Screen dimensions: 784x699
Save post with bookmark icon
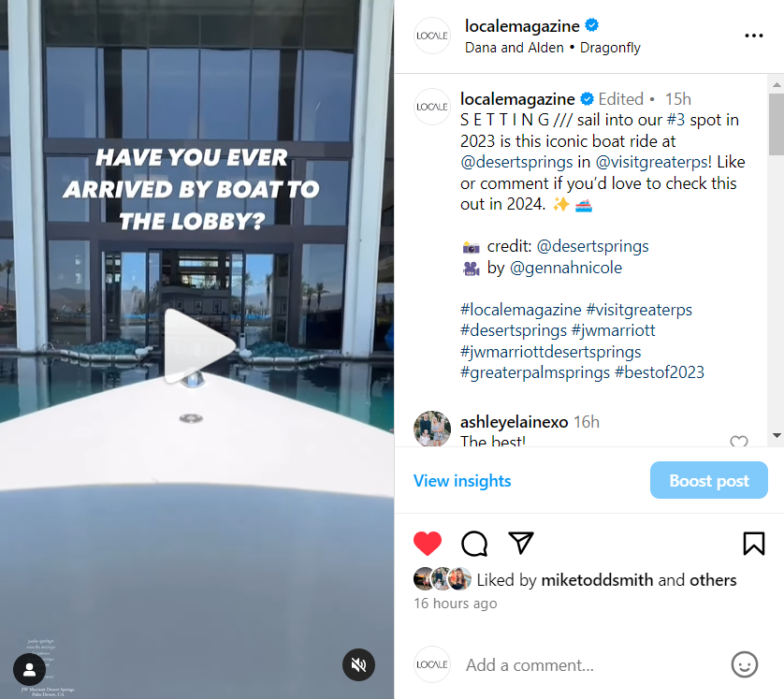pyautogui.click(x=753, y=544)
